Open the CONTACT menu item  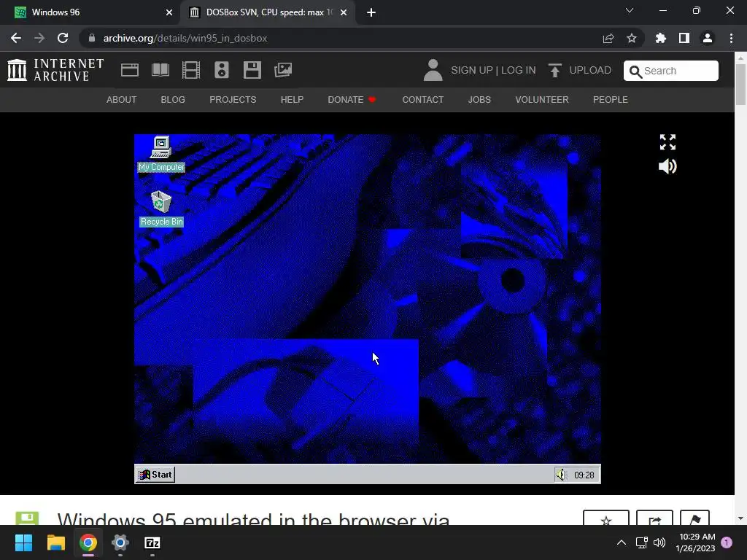[x=423, y=99]
